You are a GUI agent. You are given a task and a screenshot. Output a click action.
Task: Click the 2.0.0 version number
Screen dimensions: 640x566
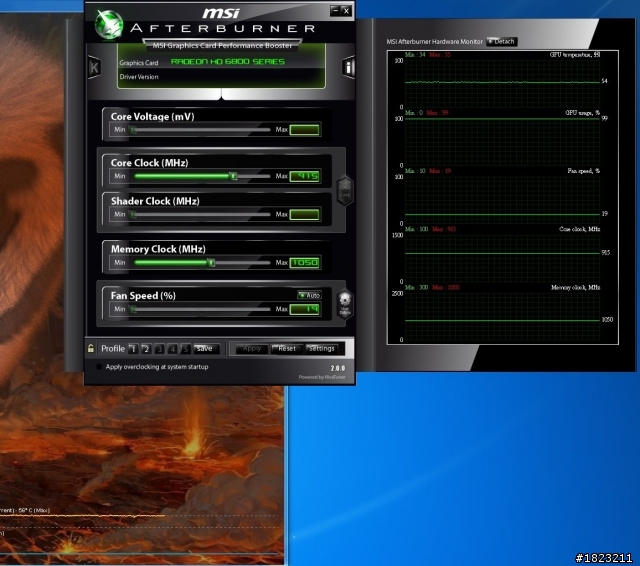[x=338, y=368]
